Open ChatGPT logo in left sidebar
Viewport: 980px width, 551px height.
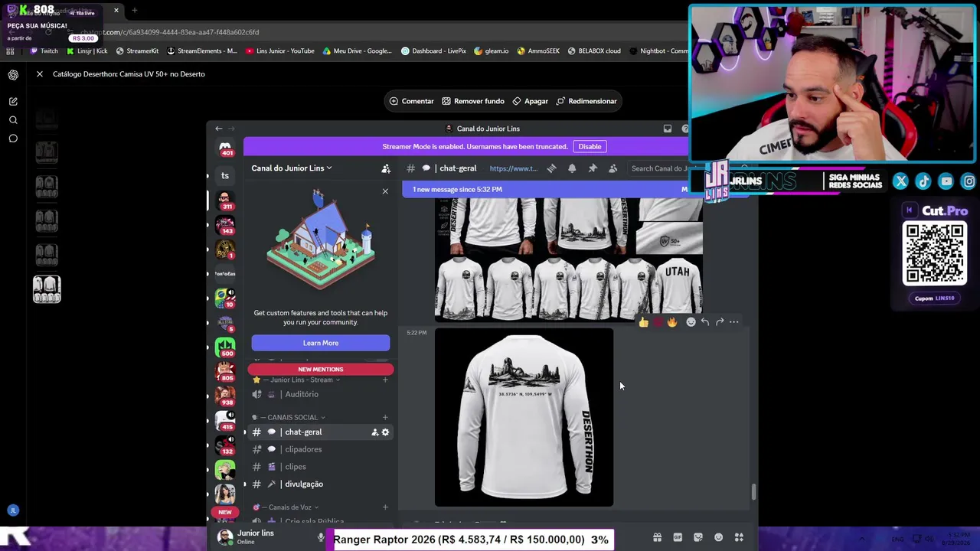pos(13,74)
